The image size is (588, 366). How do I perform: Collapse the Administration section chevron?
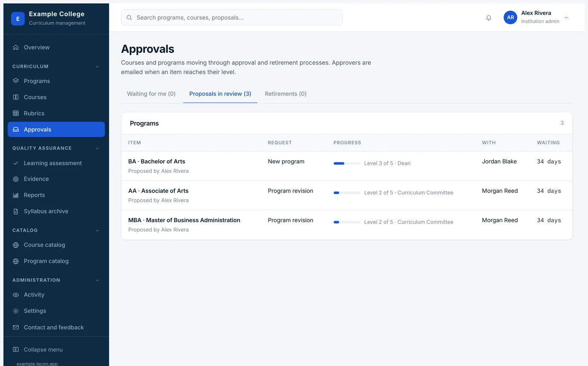click(97, 280)
